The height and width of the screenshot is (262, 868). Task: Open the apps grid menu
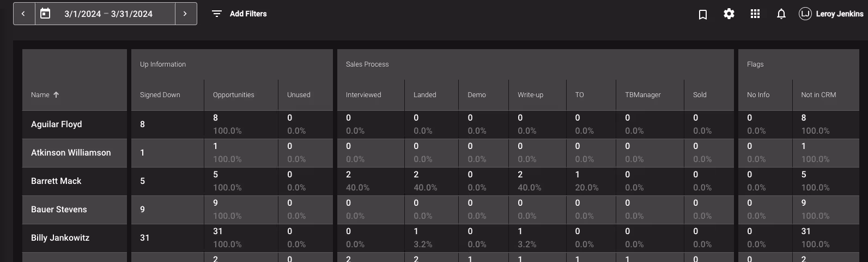tap(755, 14)
